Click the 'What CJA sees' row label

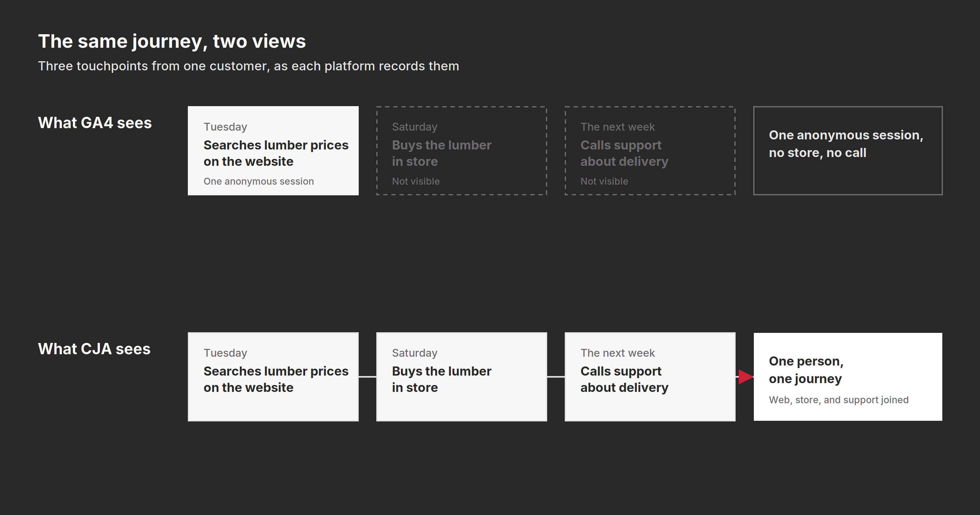click(x=94, y=349)
